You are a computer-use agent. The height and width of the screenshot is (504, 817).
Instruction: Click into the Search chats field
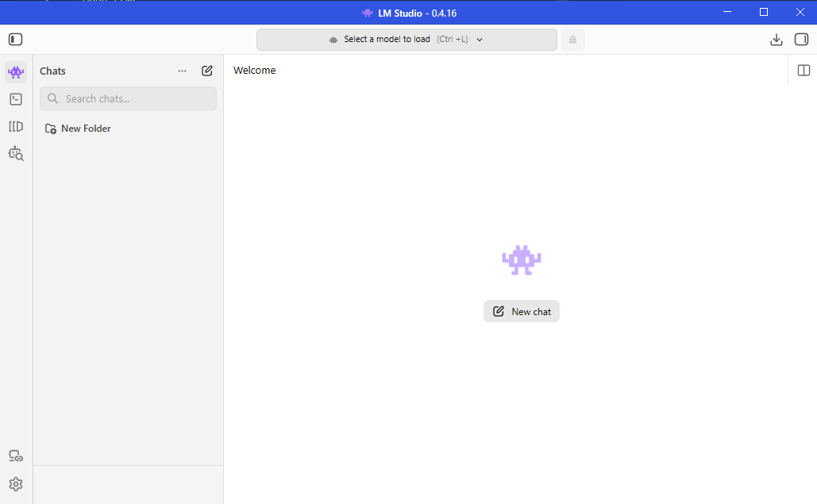coord(128,98)
